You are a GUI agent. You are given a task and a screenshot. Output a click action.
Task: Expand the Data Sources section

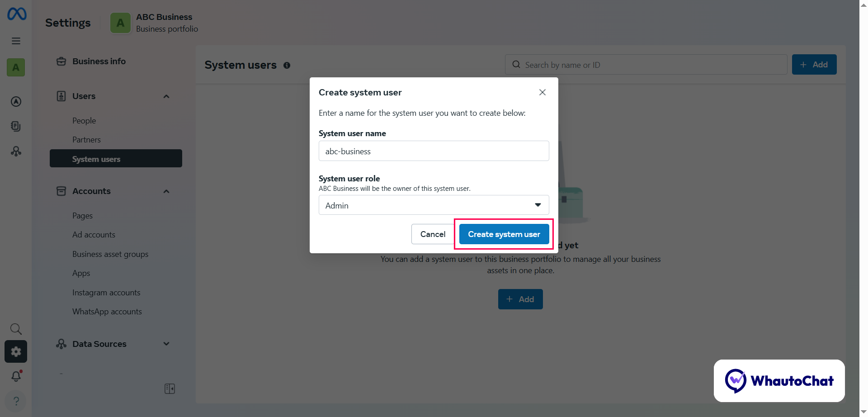166,344
